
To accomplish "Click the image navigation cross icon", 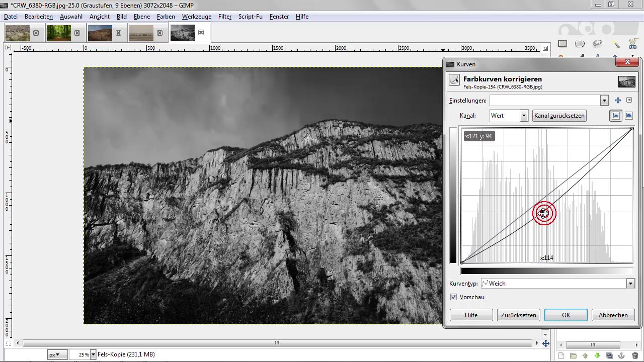I will tap(546, 343).
